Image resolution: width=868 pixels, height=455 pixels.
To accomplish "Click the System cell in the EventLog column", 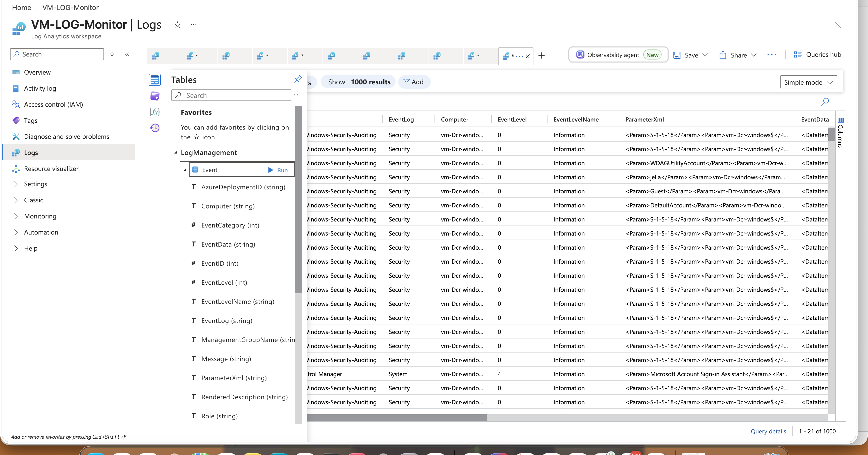I will [x=398, y=374].
